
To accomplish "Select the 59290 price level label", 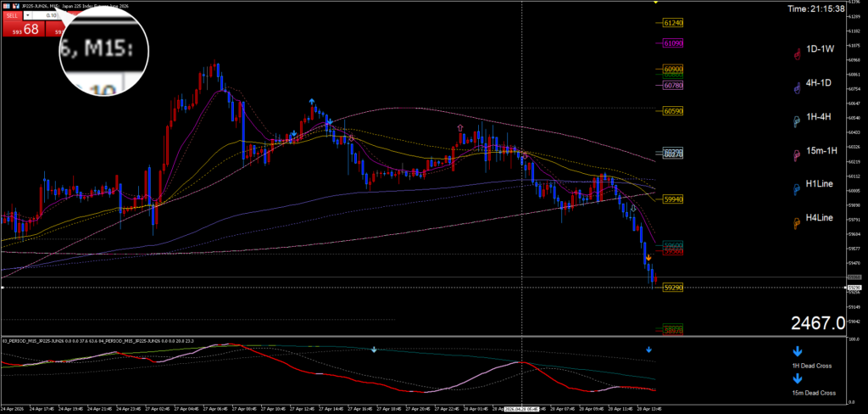I will coord(674,288).
